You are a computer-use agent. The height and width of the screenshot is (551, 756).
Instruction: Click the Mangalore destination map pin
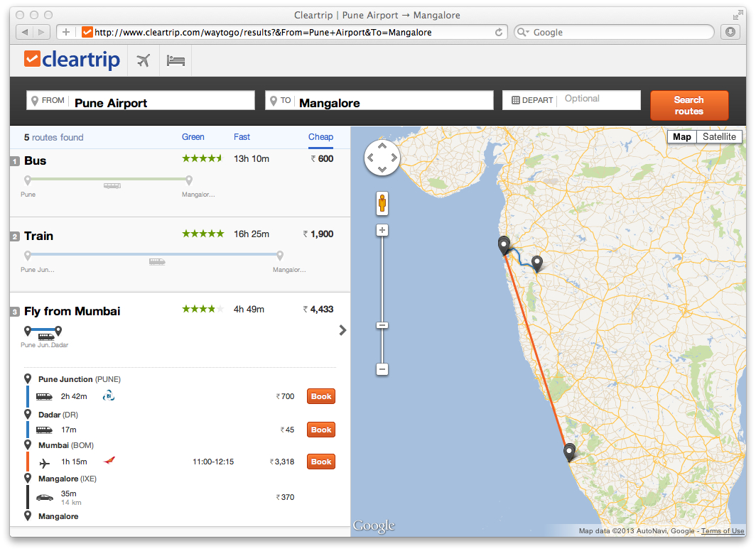(569, 452)
